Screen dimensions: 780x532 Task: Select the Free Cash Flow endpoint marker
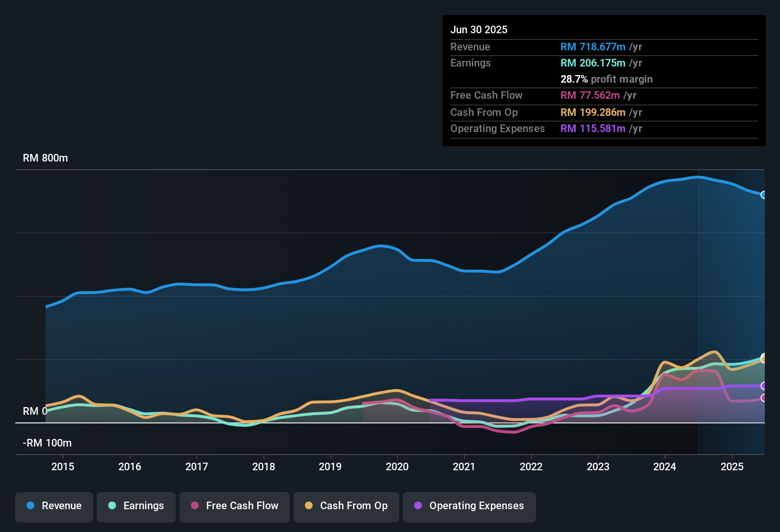coord(764,398)
